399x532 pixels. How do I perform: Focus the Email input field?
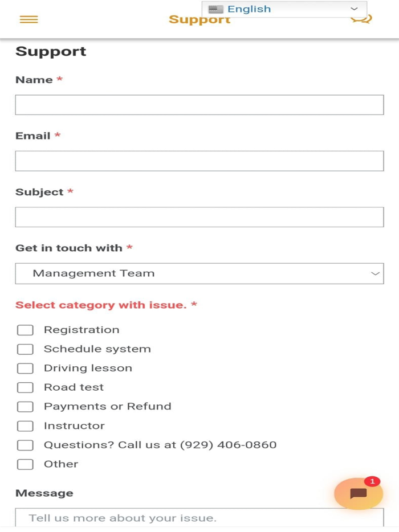[199, 161]
